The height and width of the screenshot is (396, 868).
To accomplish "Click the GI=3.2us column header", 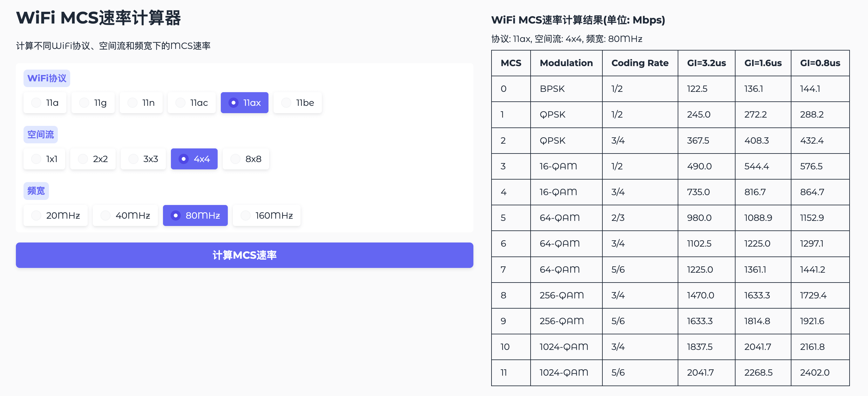I will click(707, 63).
